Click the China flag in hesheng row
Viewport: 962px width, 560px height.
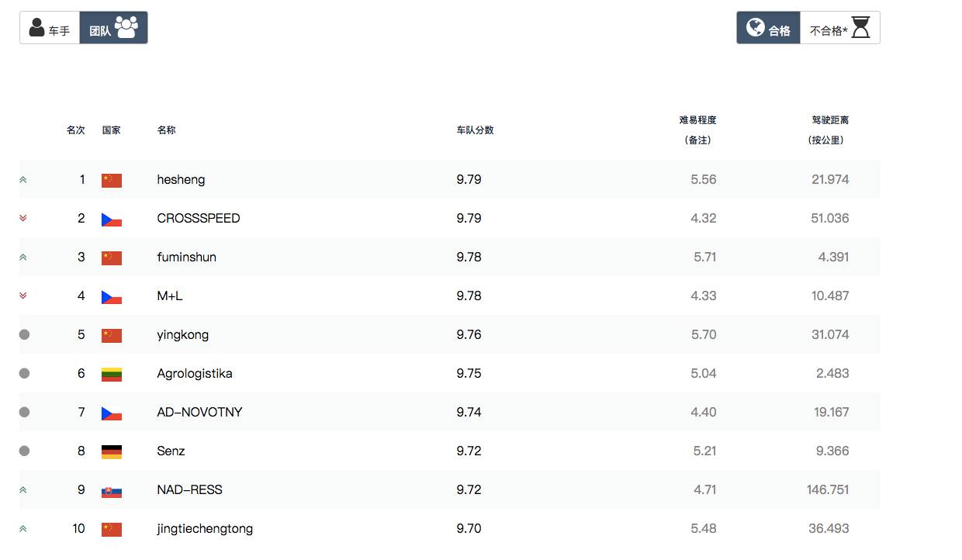pyautogui.click(x=112, y=180)
